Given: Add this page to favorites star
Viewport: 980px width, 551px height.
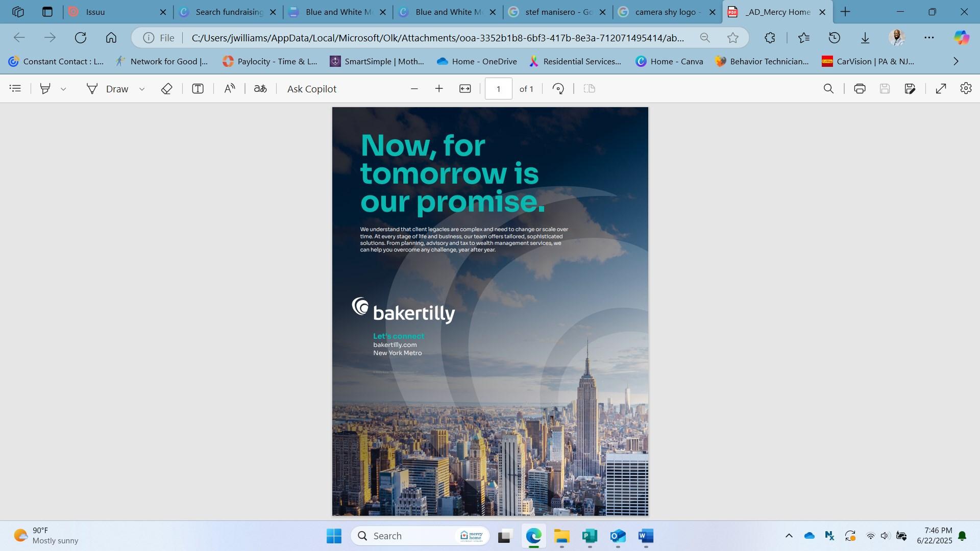Looking at the screenshot, I should 733,38.
